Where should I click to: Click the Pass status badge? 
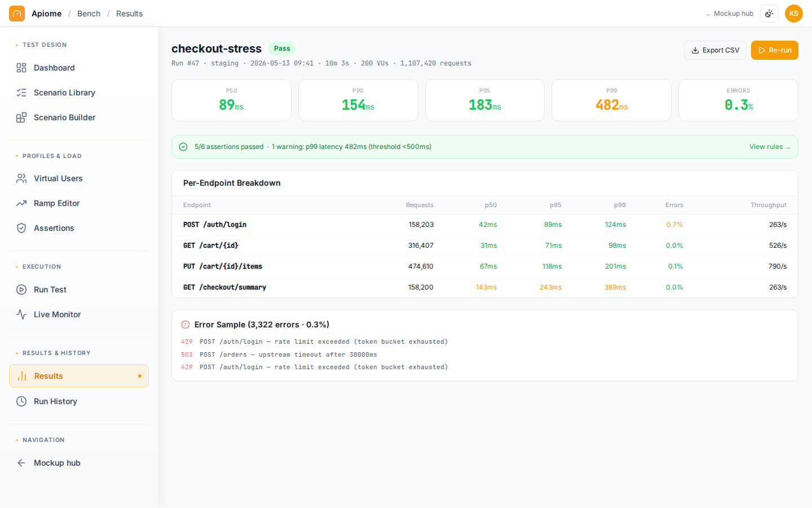pos(282,49)
